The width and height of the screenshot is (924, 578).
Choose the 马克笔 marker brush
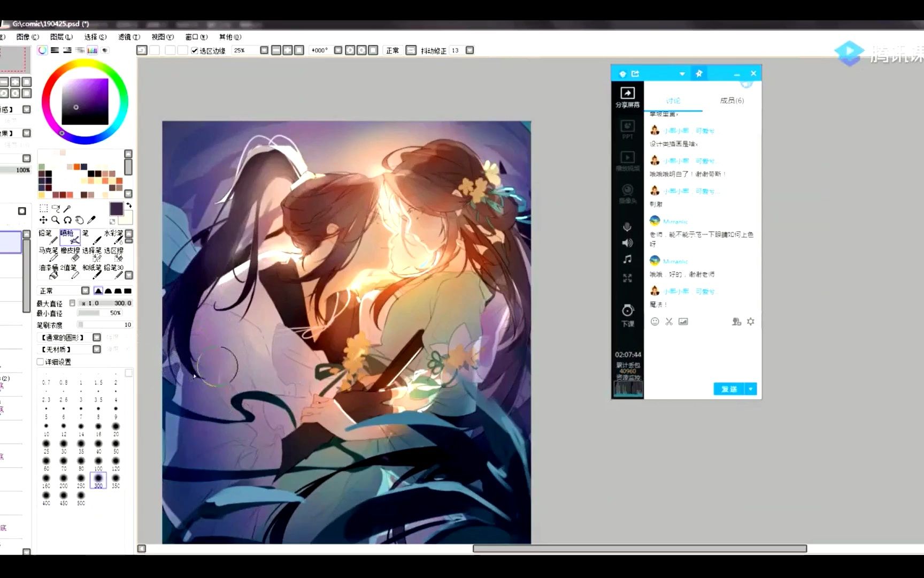48,254
